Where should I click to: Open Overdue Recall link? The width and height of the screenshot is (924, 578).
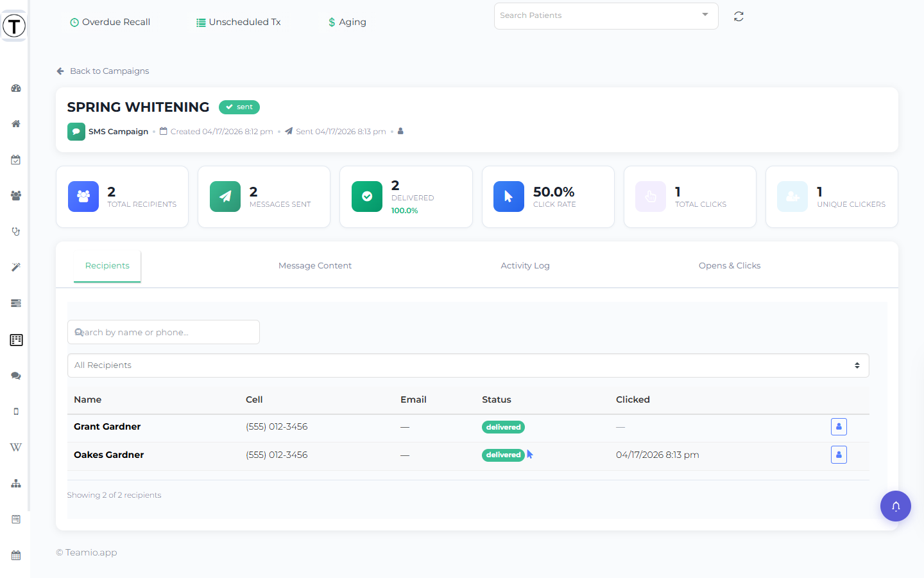[110, 22]
